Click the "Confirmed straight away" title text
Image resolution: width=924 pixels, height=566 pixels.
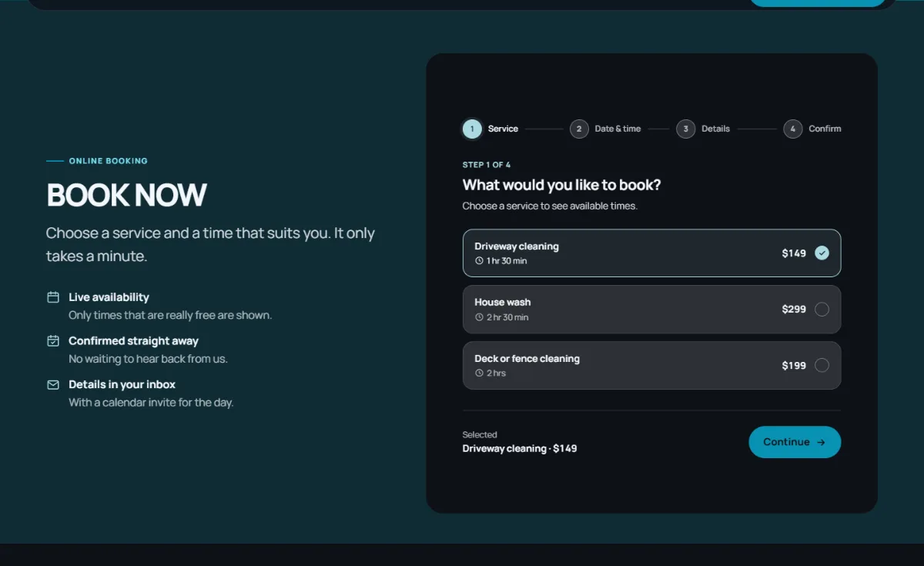click(x=133, y=340)
